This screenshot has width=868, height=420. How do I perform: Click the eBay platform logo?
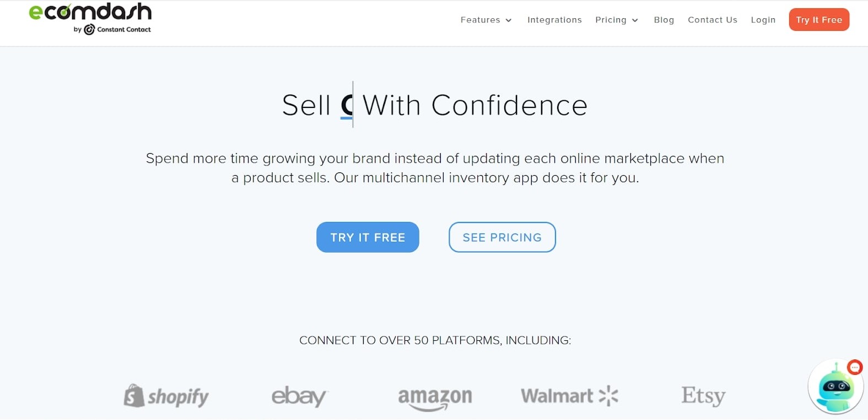[299, 396]
